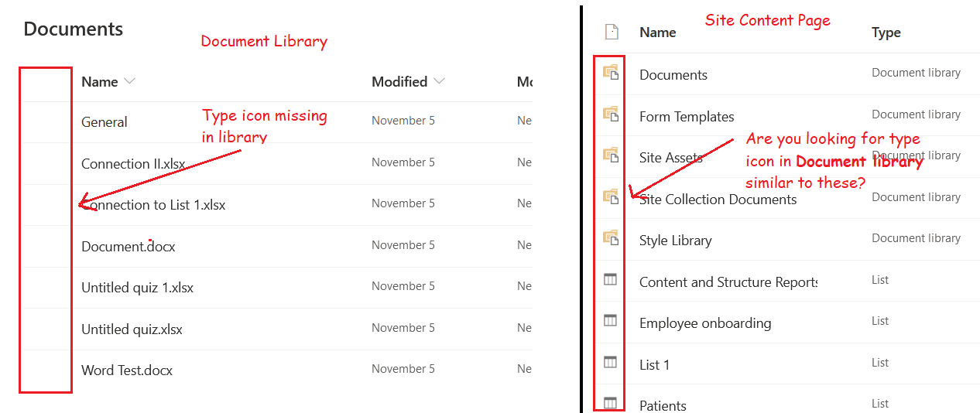The width and height of the screenshot is (980, 413).
Task: Open Document.docx file
Action: pos(128,247)
